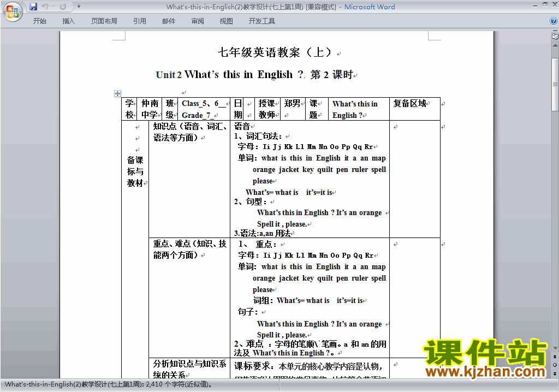
Task: Click the Save icon in Quick Access toolbar
Action: pos(33,7)
